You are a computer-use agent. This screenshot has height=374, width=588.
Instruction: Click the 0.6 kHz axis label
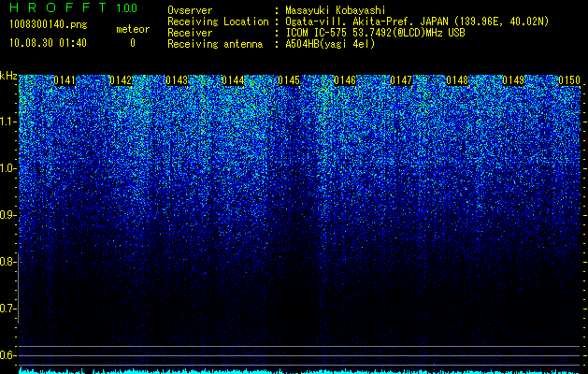click(7, 355)
